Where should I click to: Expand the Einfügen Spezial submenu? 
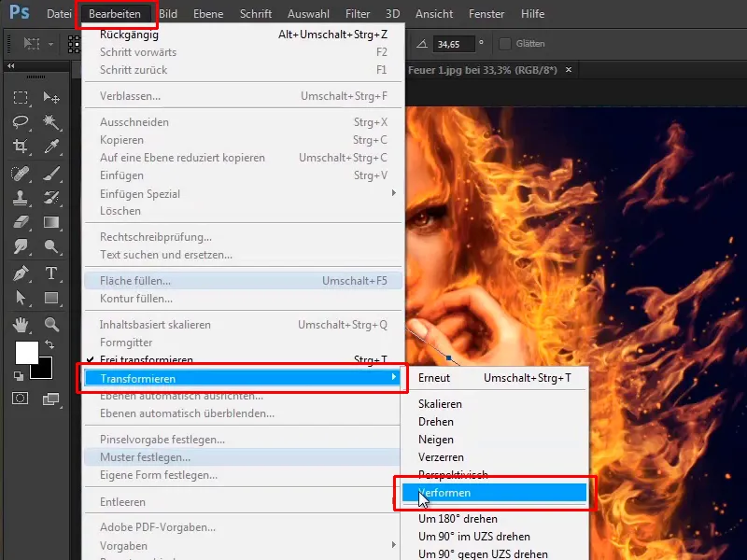coord(393,193)
